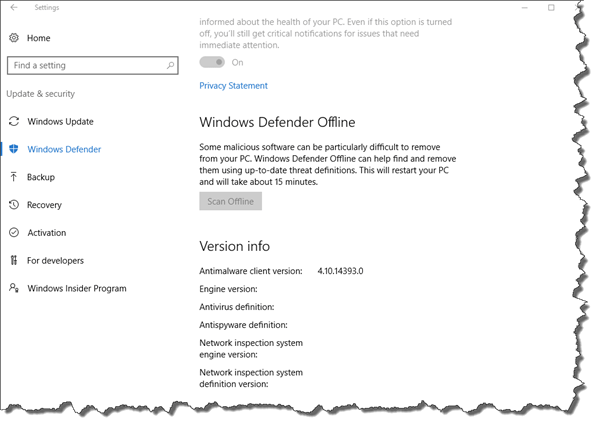Click the Windows Defender Offline heading

click(277, 122)
